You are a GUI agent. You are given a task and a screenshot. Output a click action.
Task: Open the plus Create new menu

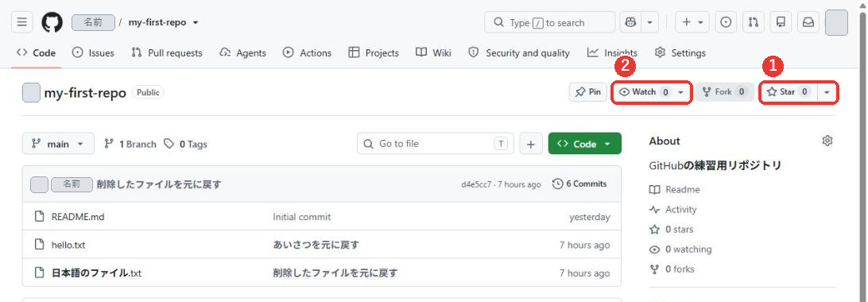[692, 23]
